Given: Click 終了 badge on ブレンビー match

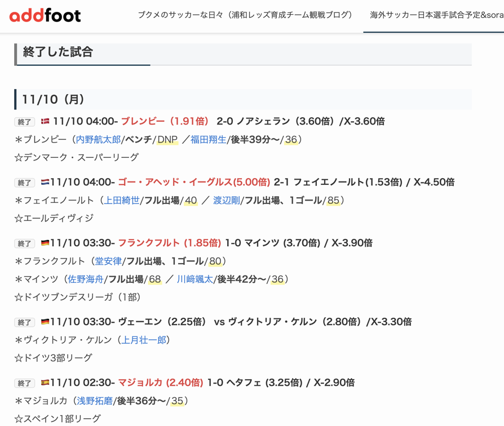Looking at the screenshot, I should (24, 122).
